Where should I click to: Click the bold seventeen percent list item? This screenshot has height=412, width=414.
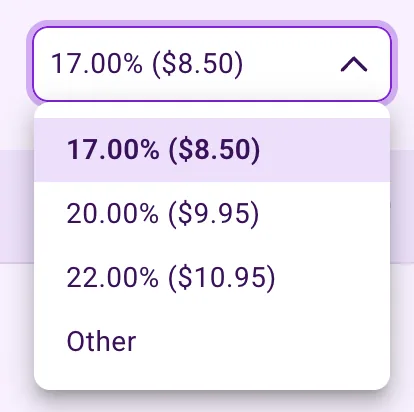coord(212,150)
